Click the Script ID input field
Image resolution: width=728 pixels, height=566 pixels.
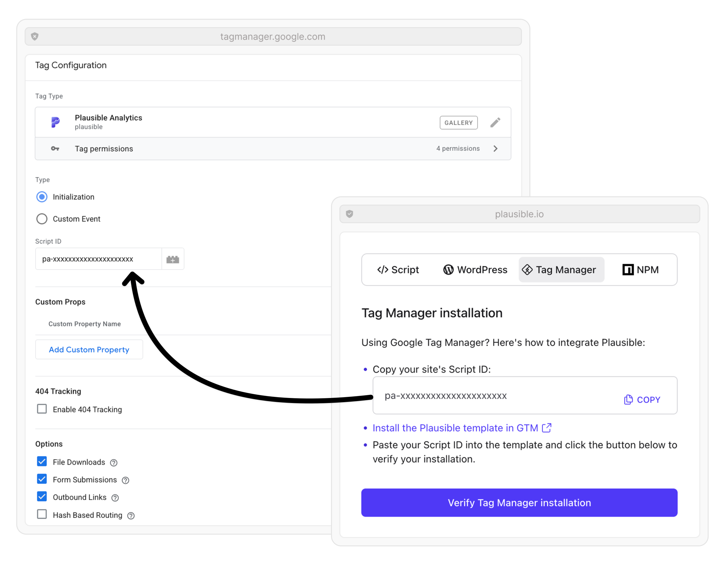click(x=98, y=259)
